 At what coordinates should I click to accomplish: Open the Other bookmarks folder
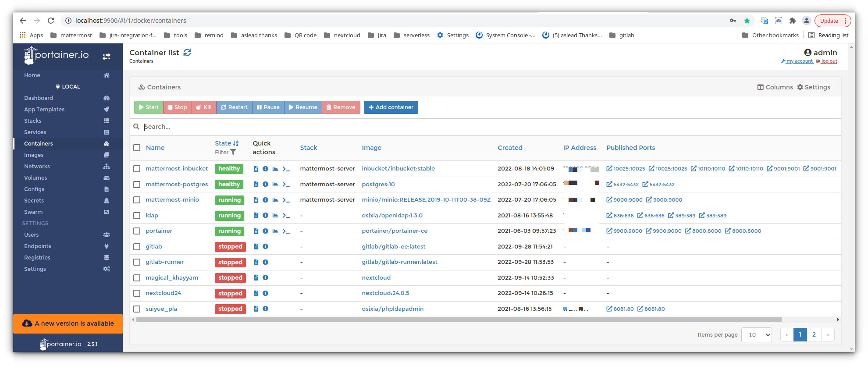pyautogui.click(x=770, y=35)
